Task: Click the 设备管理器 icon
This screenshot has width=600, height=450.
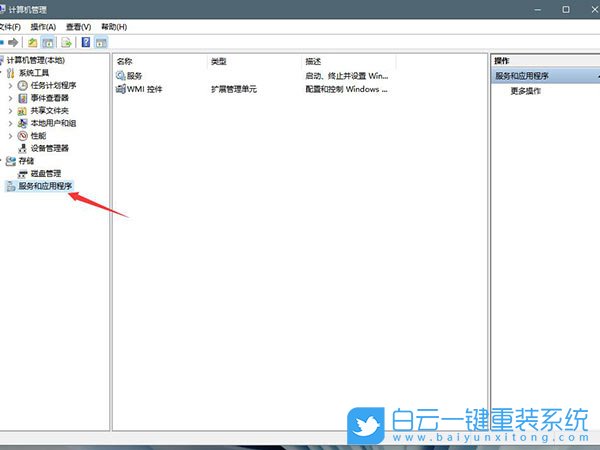Action: click(x=23, y=148)
